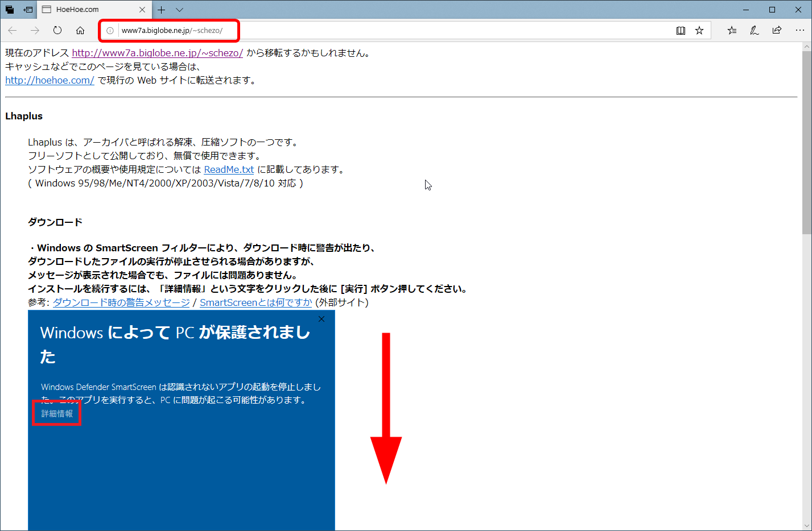This screenshot has height=531, width=812.
Task: Toggle Reading view icon
Action: (681, 31)
